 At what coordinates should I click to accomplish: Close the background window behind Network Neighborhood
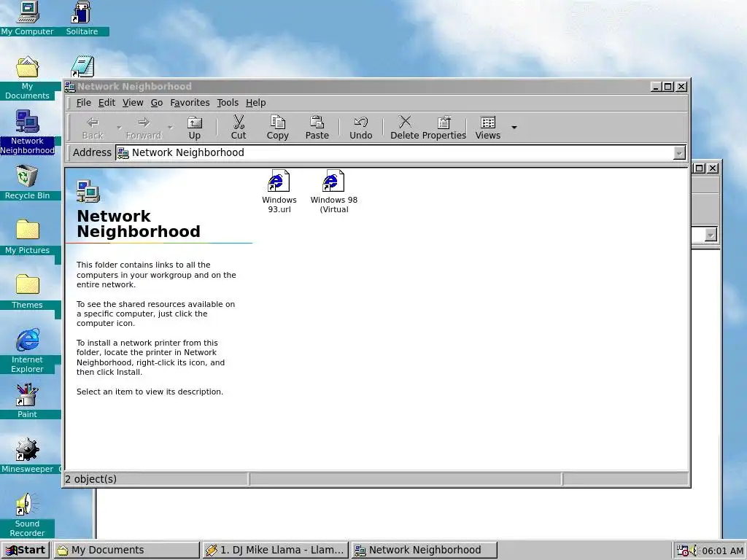coord(713,168)
